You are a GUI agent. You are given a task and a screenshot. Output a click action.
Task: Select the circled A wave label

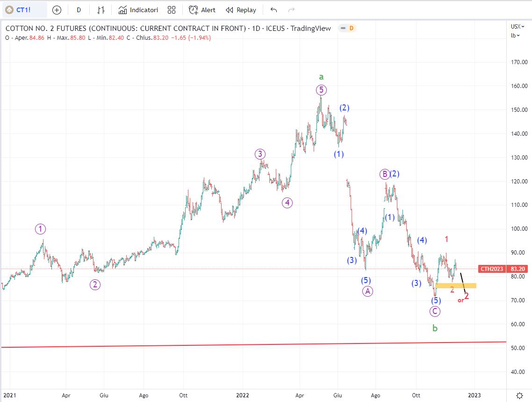367,291
